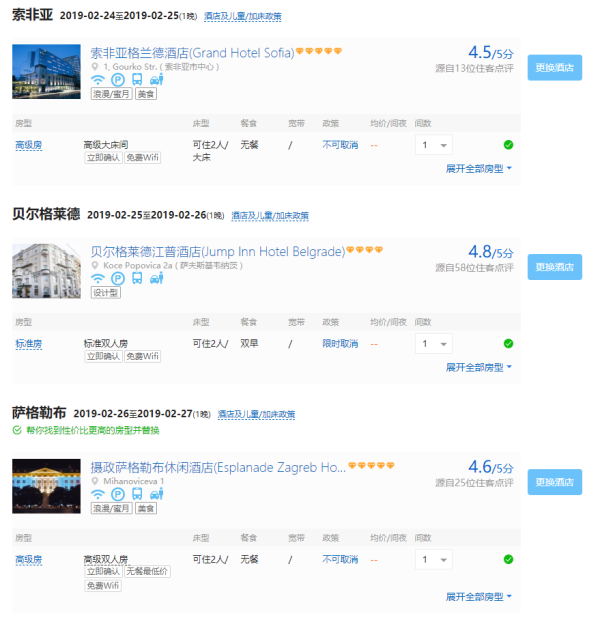Open 酒店及儿童/加床政策 link for 索非亚
This screenshot has height=618, width=600.
(x=242, y=17)
